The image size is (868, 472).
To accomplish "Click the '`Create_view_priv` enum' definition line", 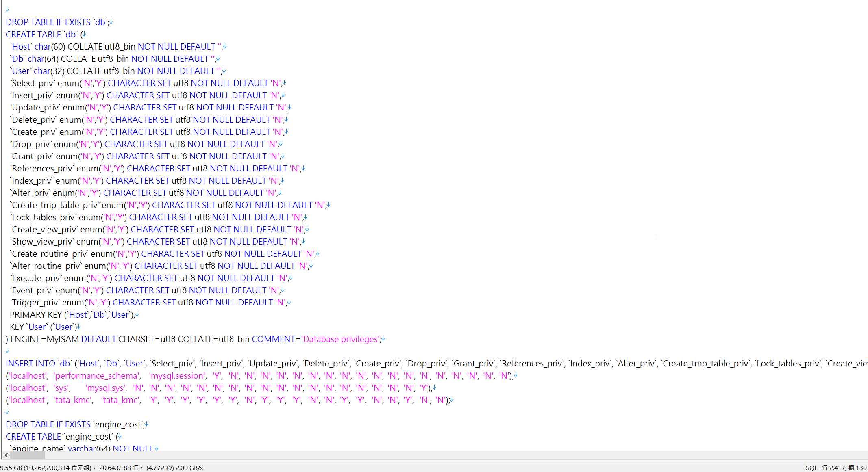I will click(157, 230).
